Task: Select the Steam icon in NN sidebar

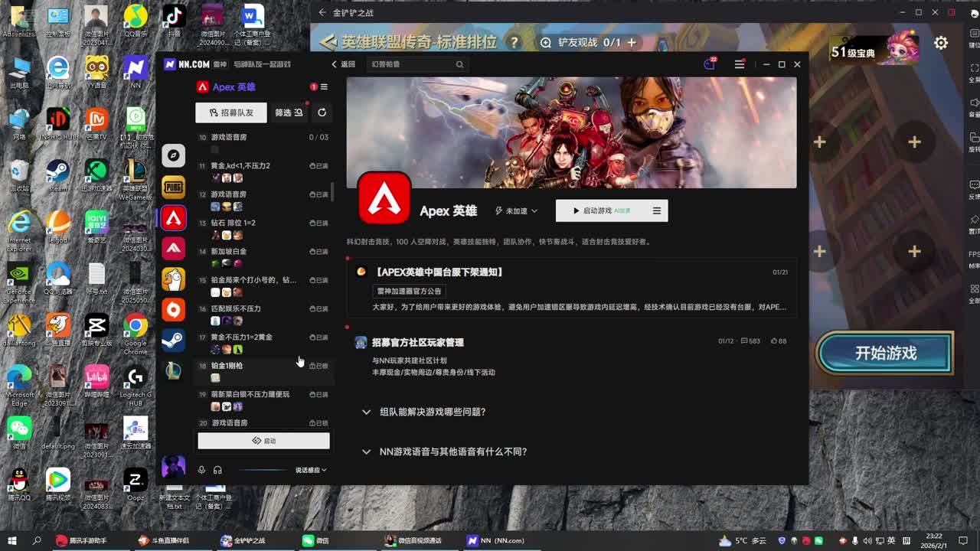Action: 174,341
